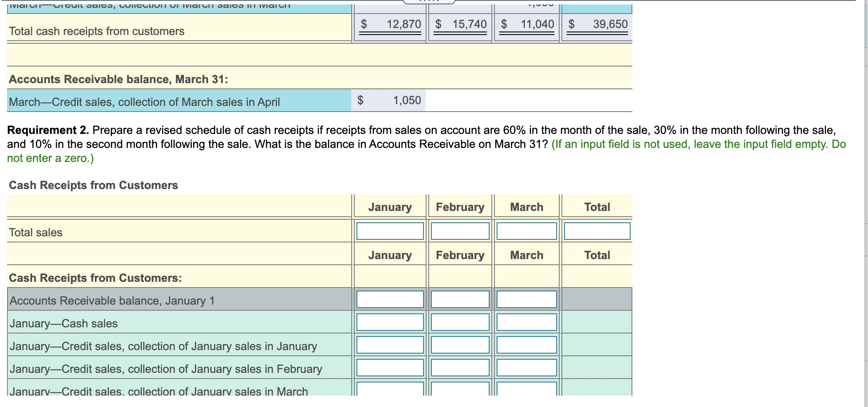868x407 pixels.
Task: Click February total cash receipts value 15,740
Action: [469, 24]
